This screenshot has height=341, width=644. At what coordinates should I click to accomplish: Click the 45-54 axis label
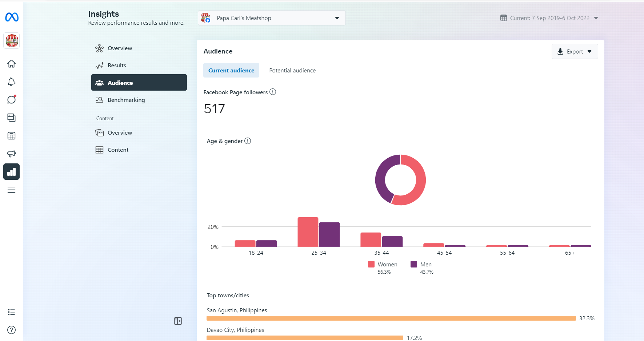[444, 253]
